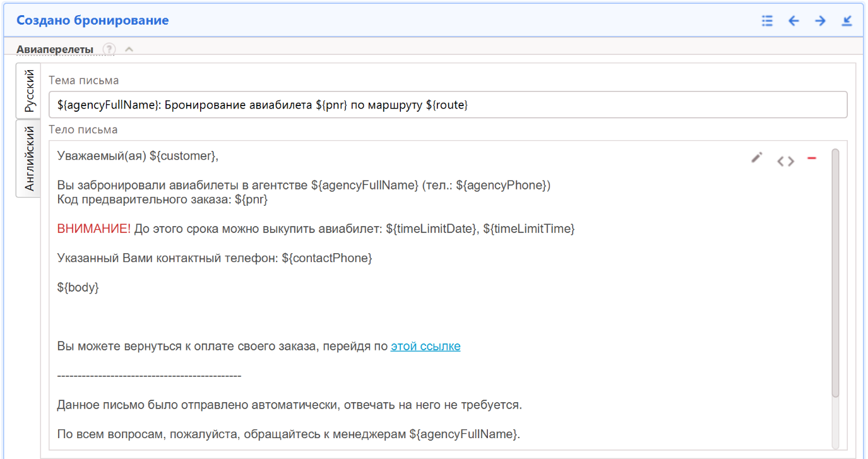Click the pencil edit icon in body
The image size is (868, 459).
[757, 158]
